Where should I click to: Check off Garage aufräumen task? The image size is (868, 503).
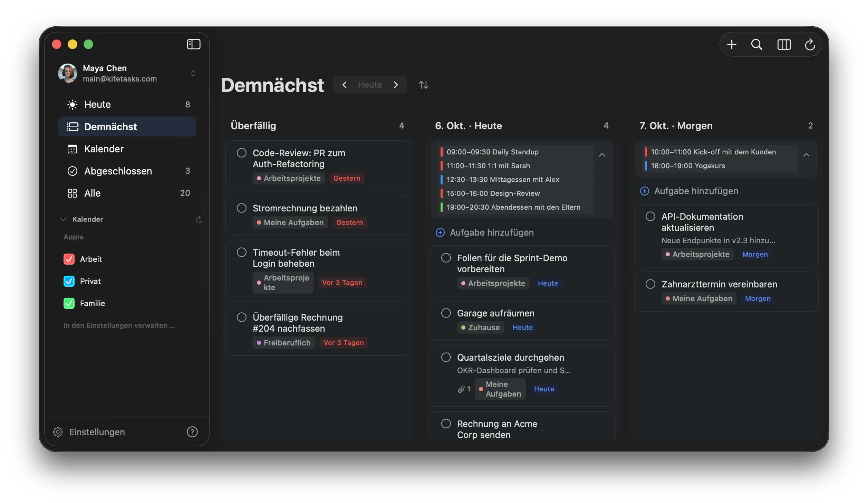pos(446,313)
